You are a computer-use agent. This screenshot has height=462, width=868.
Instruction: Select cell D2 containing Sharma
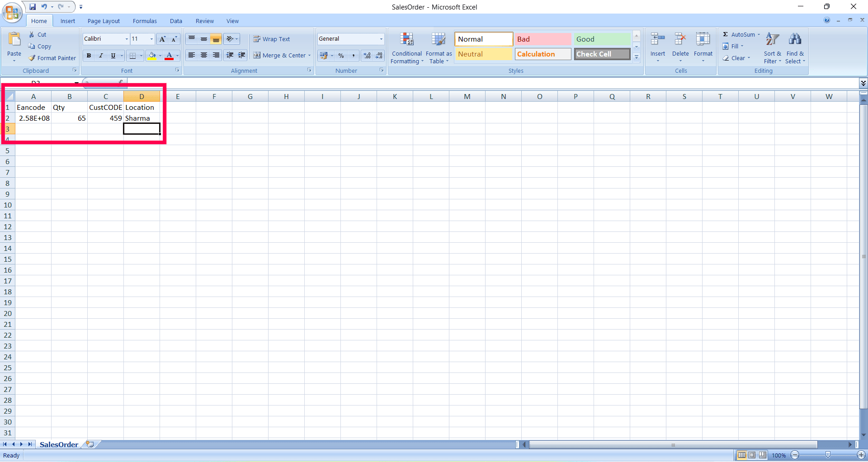(142, 118)
